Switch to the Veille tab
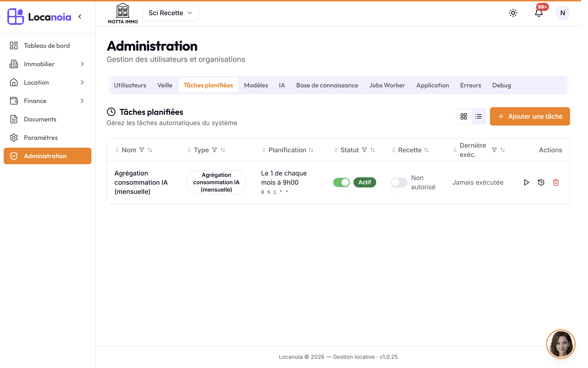This screenshot has width=588, height=368. click(165, 85)
